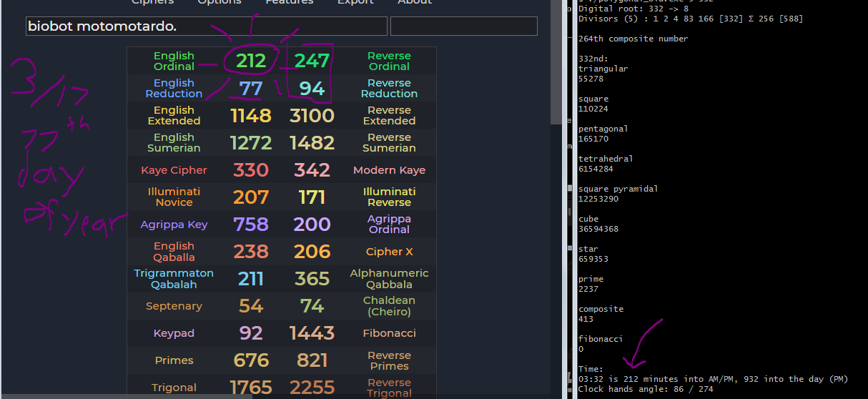868x399 pixels.
Task: Click the Fibonacci cipher label
Action: pyautogui.click(x=389, y=333)
